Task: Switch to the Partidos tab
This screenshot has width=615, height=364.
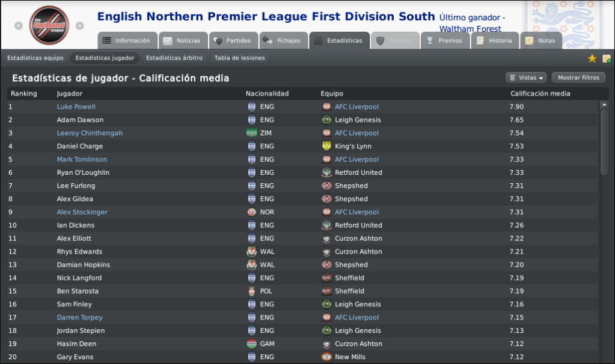Action: [233, 41]
